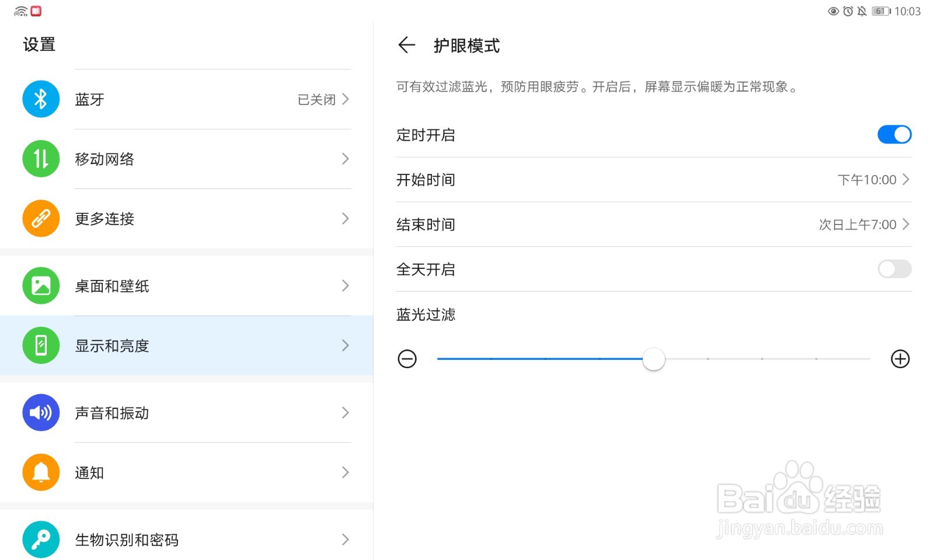Open the 通知 settings entry
Screen dimensions: 934x560
click(89, 473)
